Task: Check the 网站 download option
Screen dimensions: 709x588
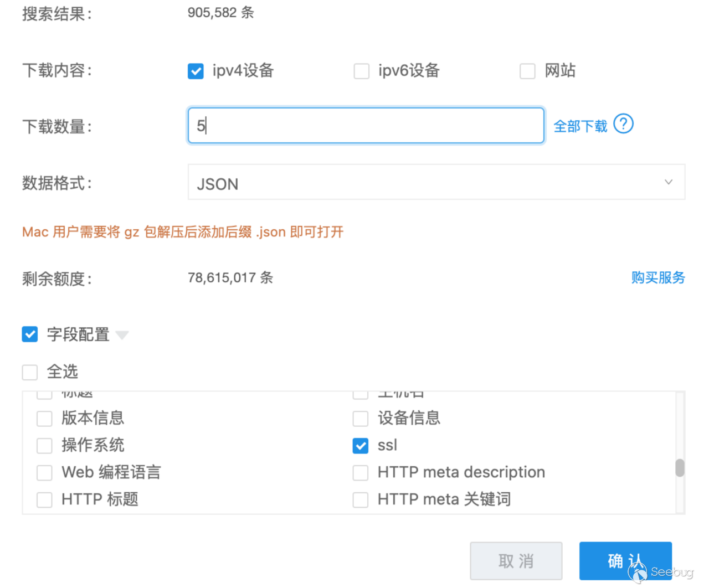Action: click(527, 71)
